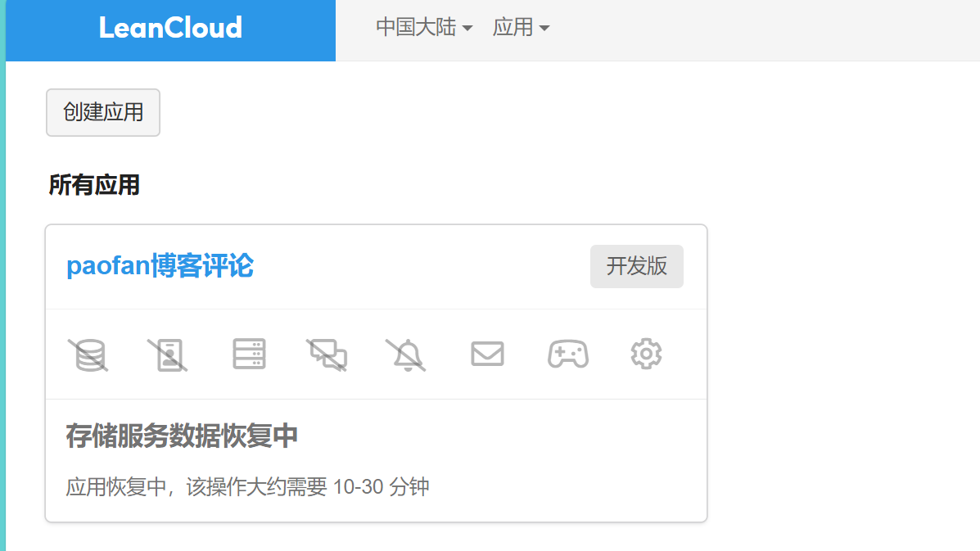Image resolution: width=980 pixels, height=551 pixels.
Task: Open the crossed-out data storage database icon
Action: (x=88, y=355)
